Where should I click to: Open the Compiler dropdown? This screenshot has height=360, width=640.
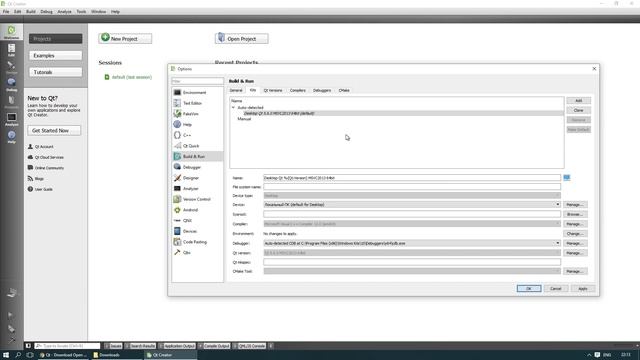click(x=412, y=224)
